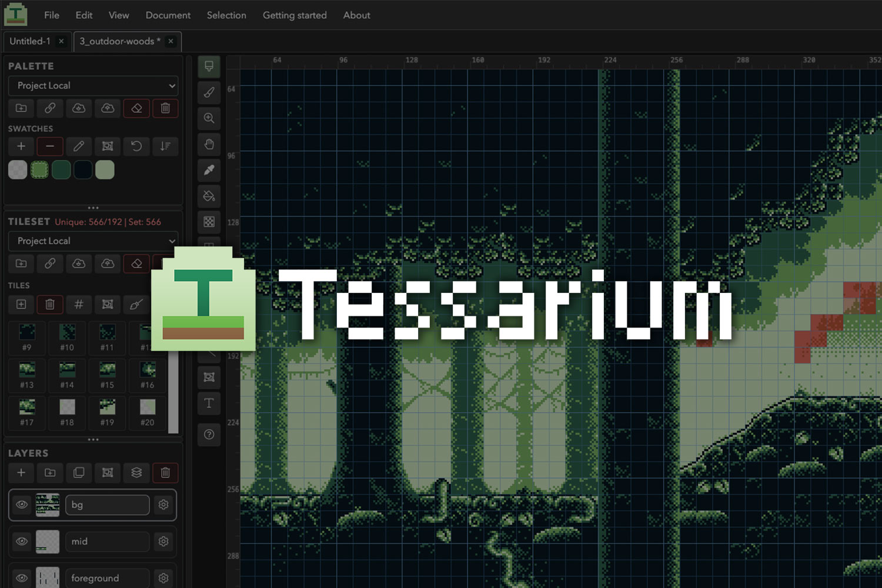
Task: Select the hand pan tool
Action: pos(209,144)
